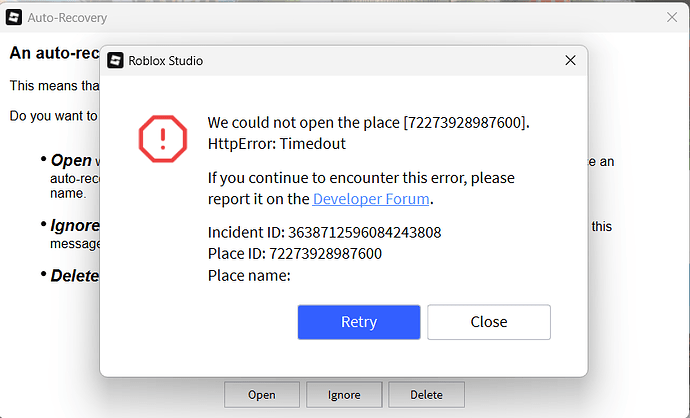
Task: Click the 'Auto-Recovery' window title text
Action: tap(67, 18)
